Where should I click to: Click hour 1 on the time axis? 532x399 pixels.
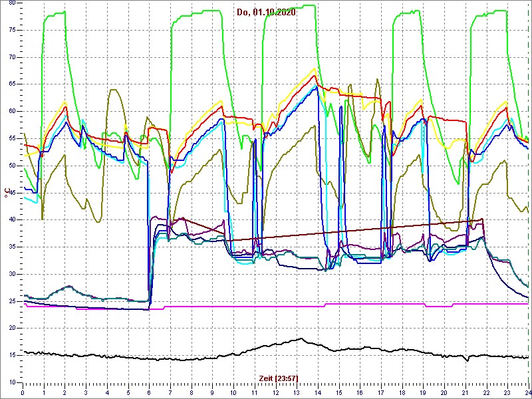pyautogui.click(x=44, y=392)
